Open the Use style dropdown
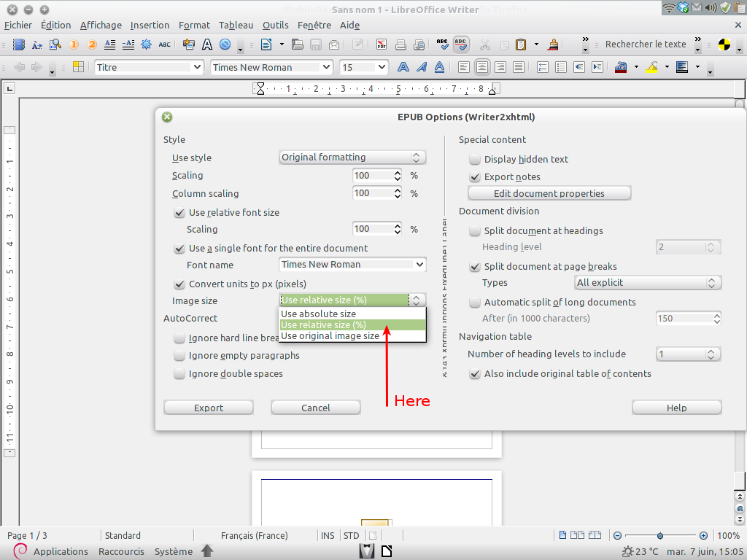 click(x=352, y=157)
